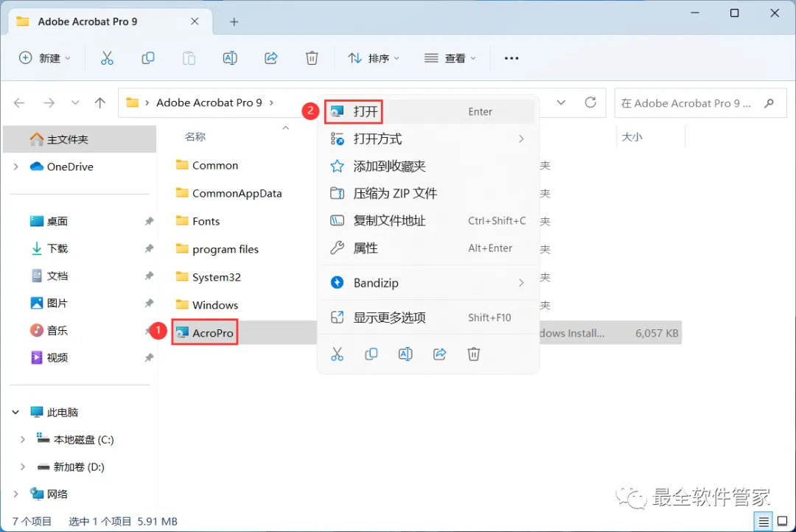
Task: Select 添加到收藏夹 menu entry
Action: [428, 166]
